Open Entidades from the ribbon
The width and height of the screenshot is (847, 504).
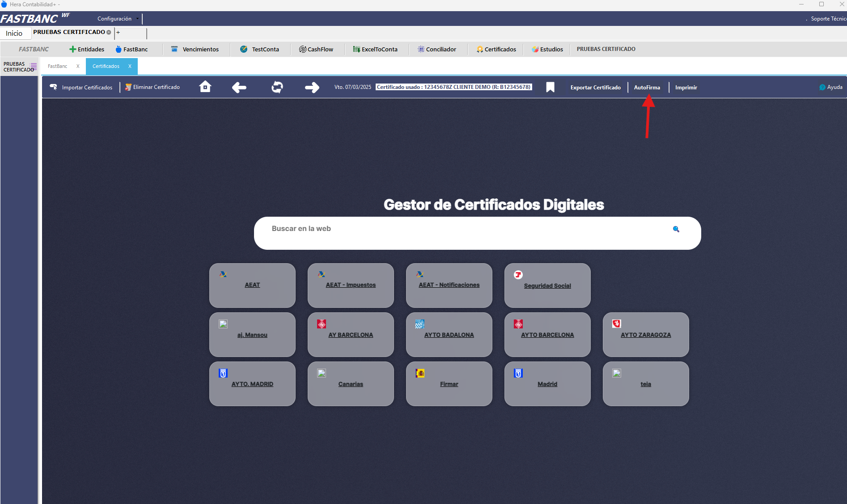click(x=87, y=49)
